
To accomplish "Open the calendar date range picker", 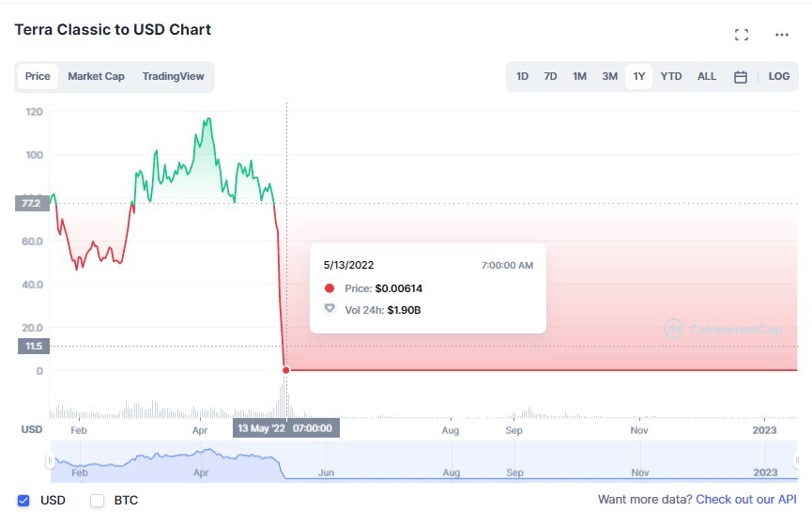I will pyautogui.click(x=741, y=77).
